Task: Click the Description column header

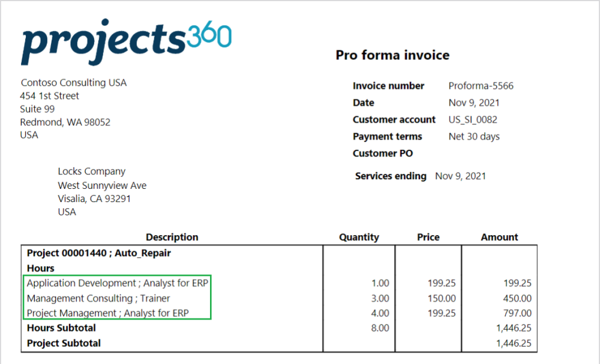Action: [172, 237]
